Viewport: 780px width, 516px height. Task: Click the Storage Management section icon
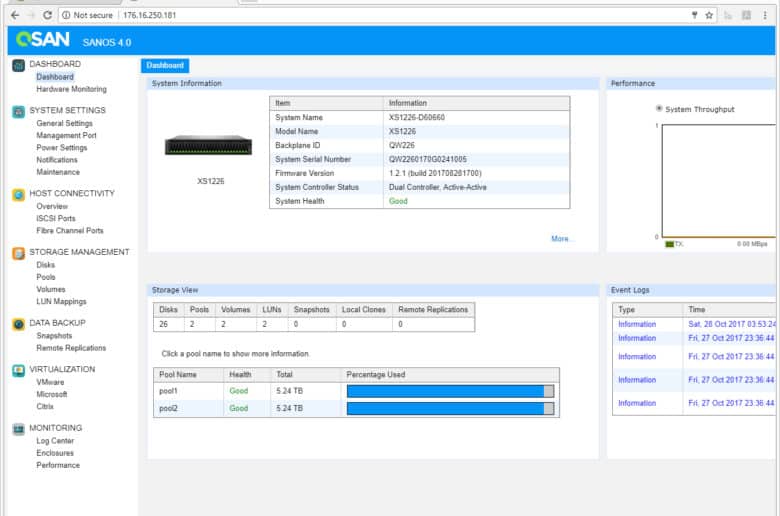[x=18, y=253]
